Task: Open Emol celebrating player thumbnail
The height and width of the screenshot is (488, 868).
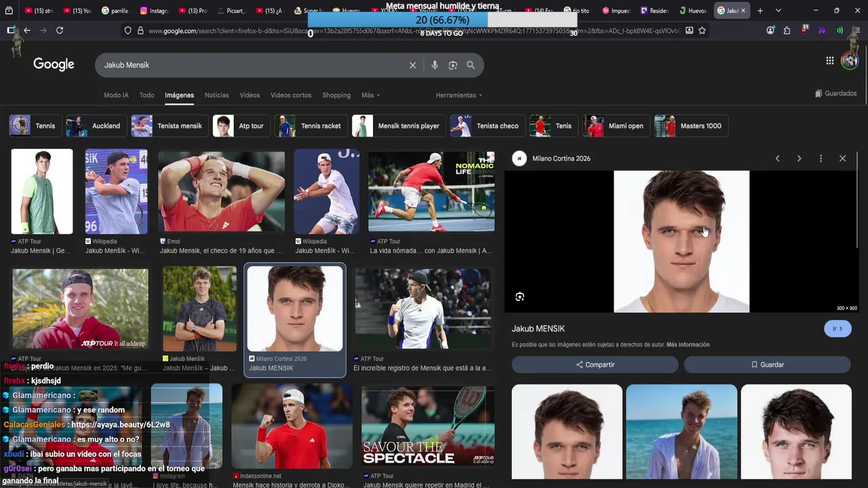Action: pos(222,190)
